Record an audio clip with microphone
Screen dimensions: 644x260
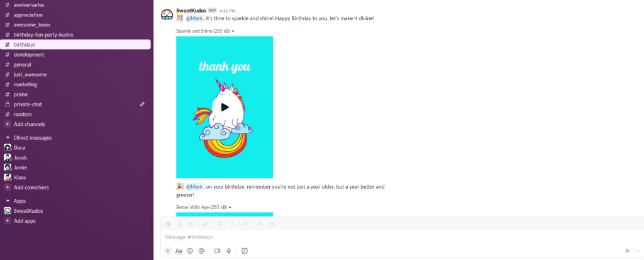(229, 251)
